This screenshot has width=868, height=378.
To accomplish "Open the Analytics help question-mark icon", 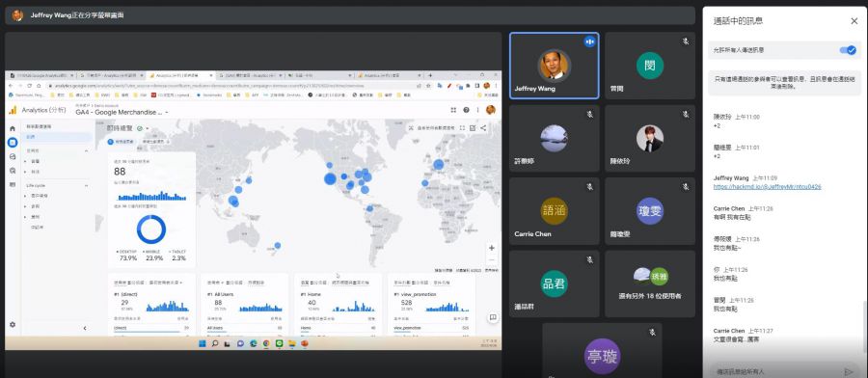I will click(x=466, y=110).
